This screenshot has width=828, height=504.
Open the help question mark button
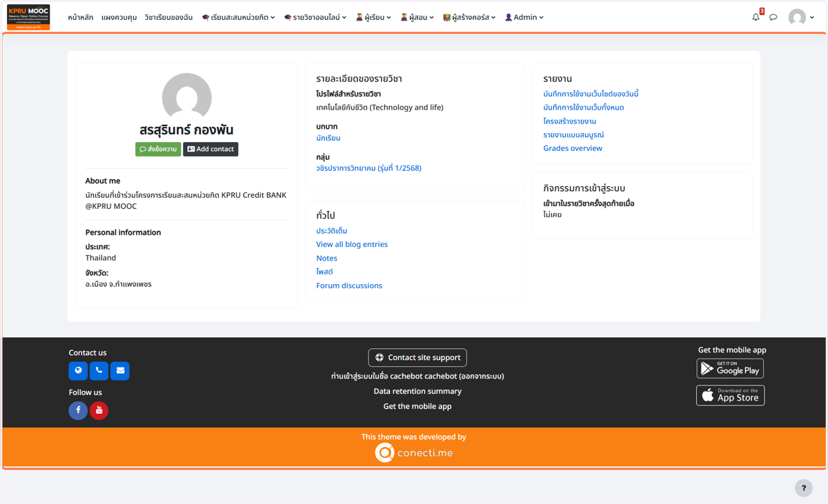point(804,488)
